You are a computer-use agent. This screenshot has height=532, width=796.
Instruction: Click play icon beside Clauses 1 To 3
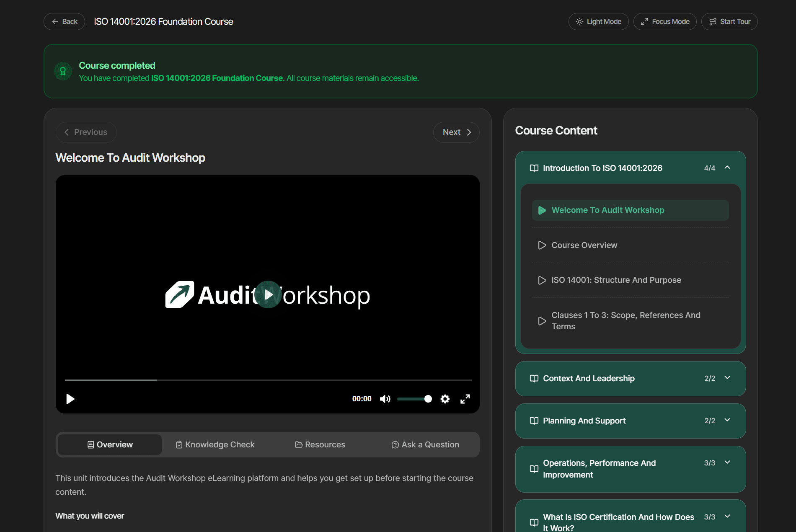tap(542, 321)
